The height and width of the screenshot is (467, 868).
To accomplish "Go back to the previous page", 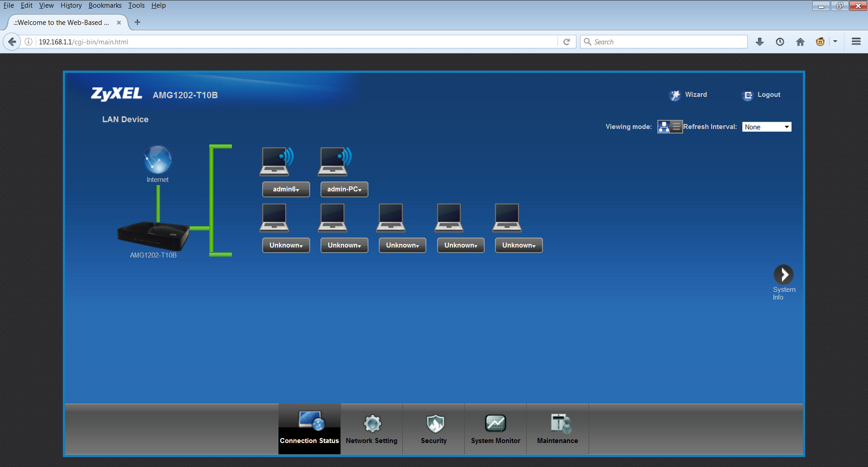I will click(12, 42).
